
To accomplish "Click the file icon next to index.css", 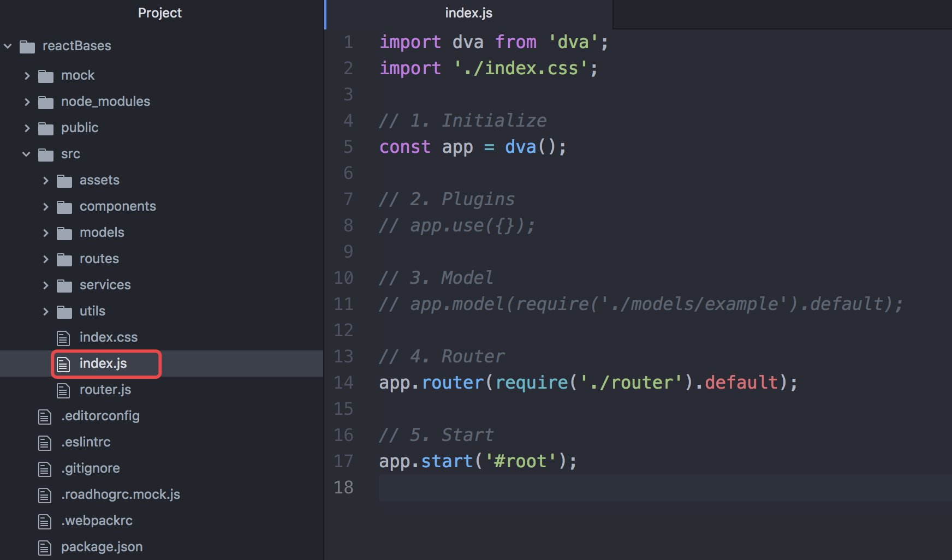I will (63, 337).
